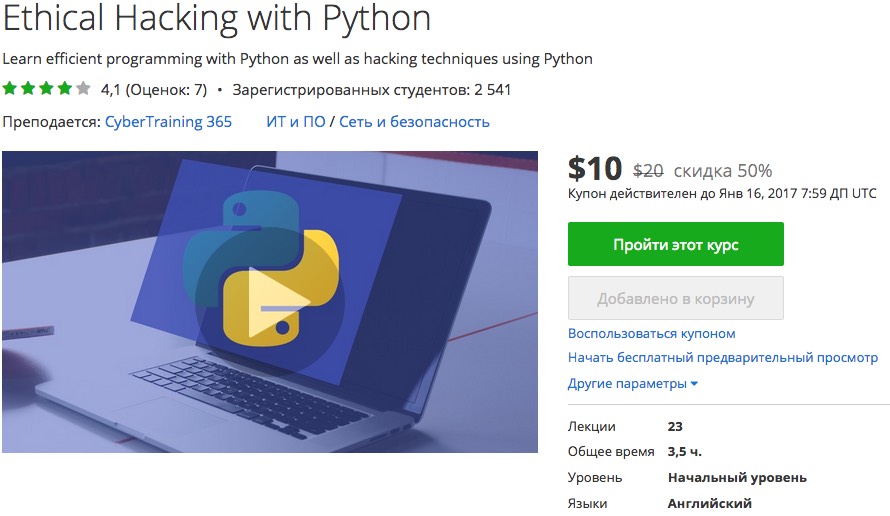Viewport: 890px width, 516px height.
Task: Start the free preview via Начать бесплатный предварительный просмотр
Action: tap(722, 357)
